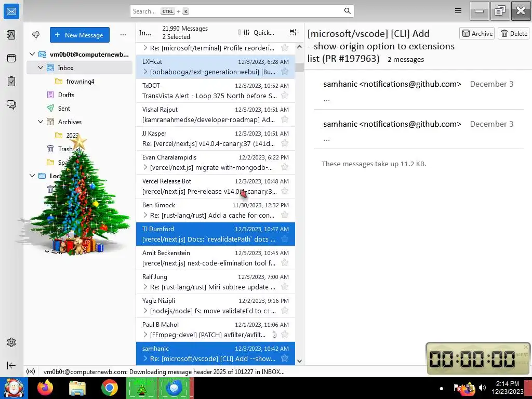This screenshot has width=532, height=399.
Task: Star the TxDOT TransVista Alert message
Action: coord(285,96)
